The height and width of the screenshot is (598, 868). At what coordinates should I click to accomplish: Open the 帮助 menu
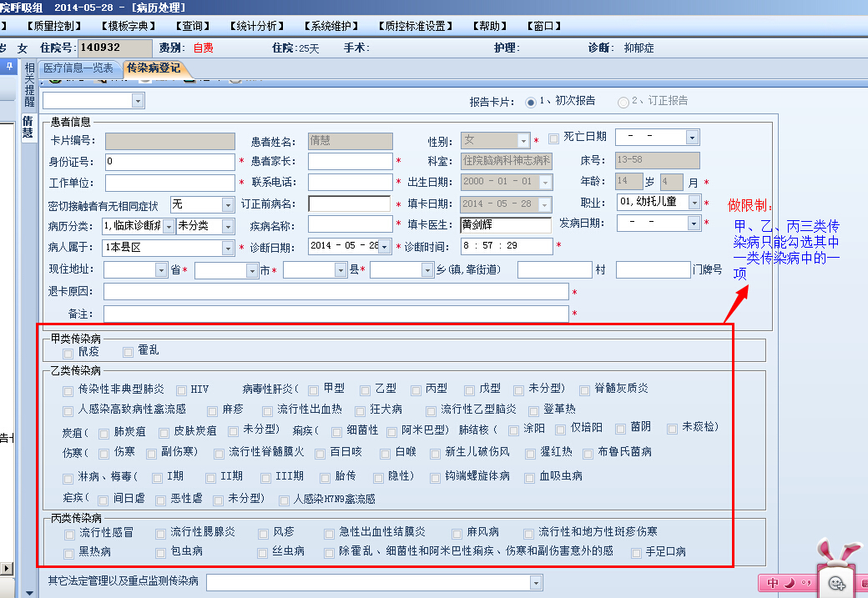(490, 26)
